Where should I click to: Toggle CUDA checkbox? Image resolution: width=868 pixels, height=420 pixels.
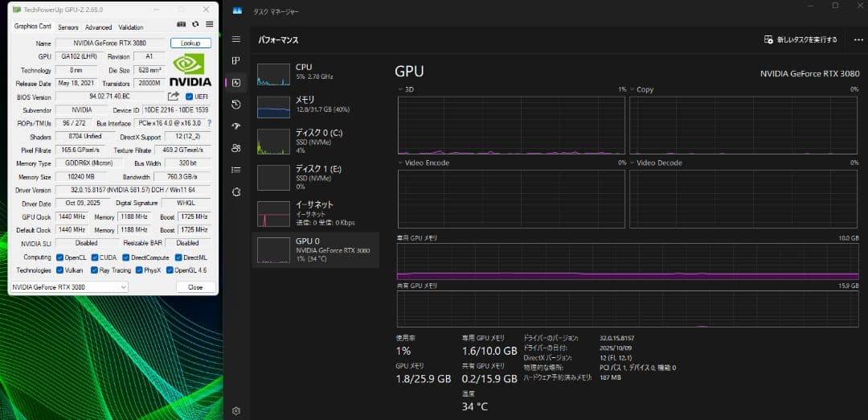(x=95, y=257)
